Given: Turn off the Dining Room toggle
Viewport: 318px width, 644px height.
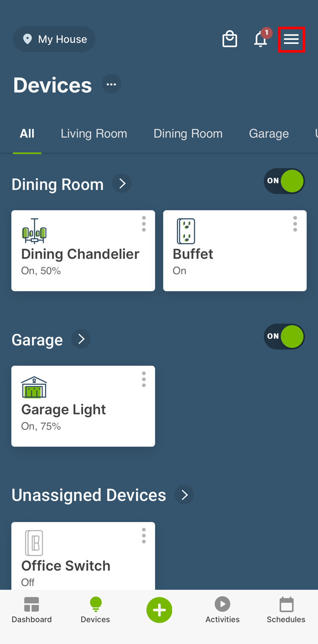Looking at the screenshot, I should (x=284, y=181).
